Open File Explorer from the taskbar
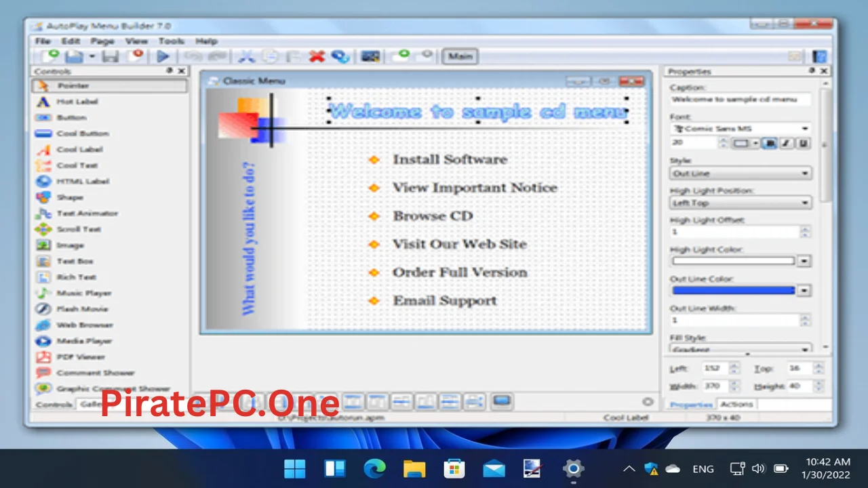Screen dimensions: 868x488 click(x=414, y=468)
